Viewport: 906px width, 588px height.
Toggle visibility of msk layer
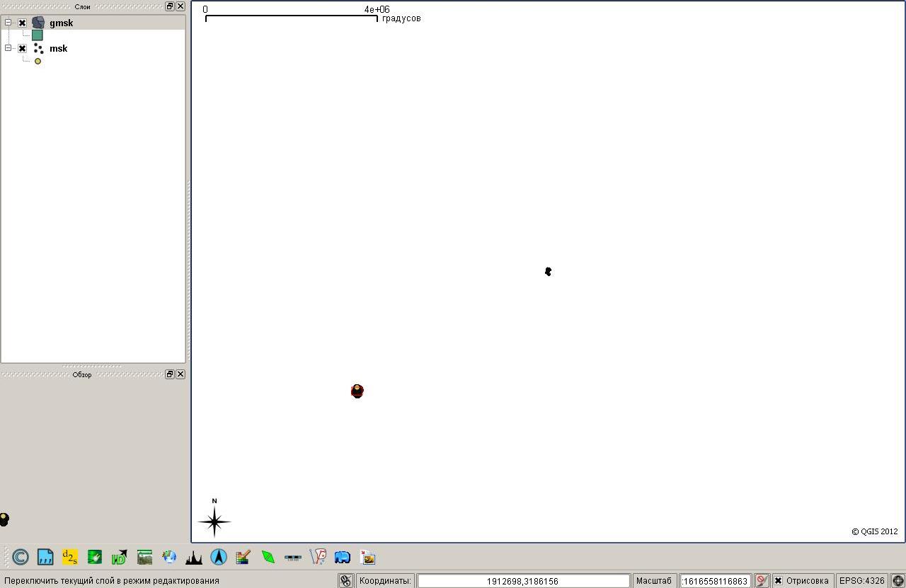point(23,49)
